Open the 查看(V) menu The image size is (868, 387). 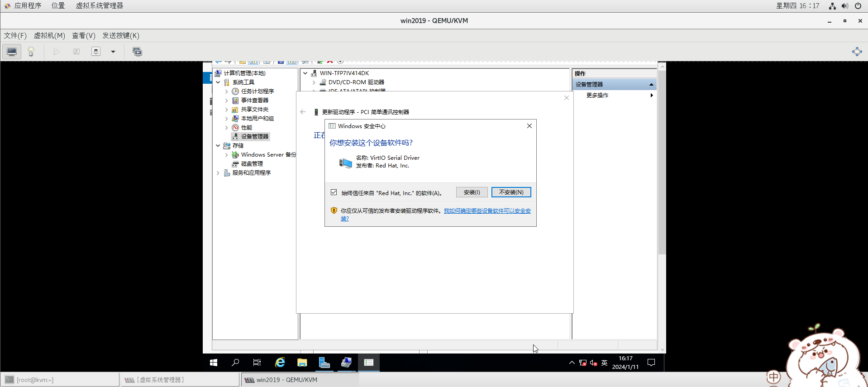(x=84, y=35)
